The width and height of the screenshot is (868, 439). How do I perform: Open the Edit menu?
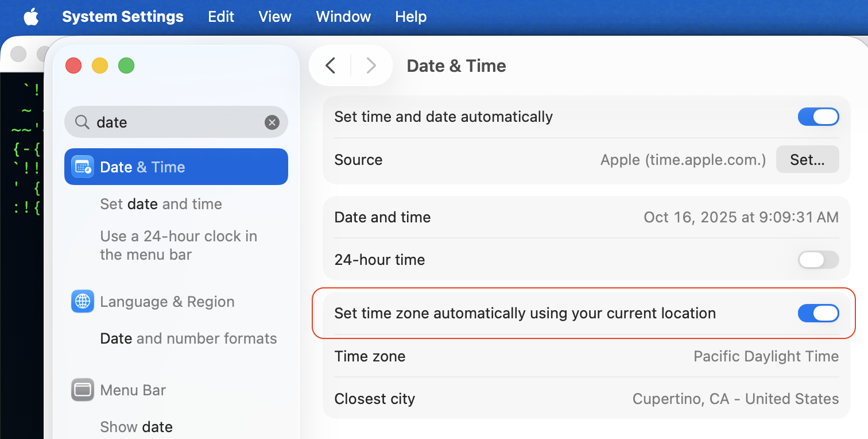pyautogui.click(x=221, y=17)
